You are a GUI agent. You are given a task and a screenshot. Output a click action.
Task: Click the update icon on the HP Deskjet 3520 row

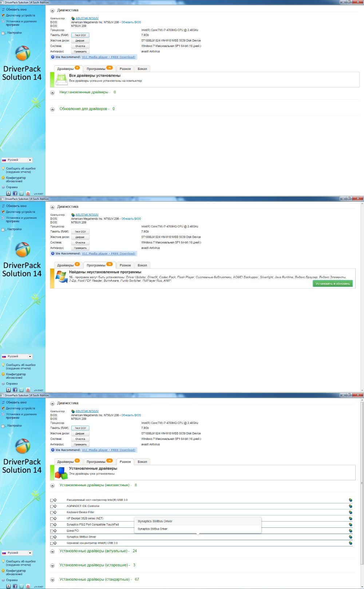tap(350, 519)
